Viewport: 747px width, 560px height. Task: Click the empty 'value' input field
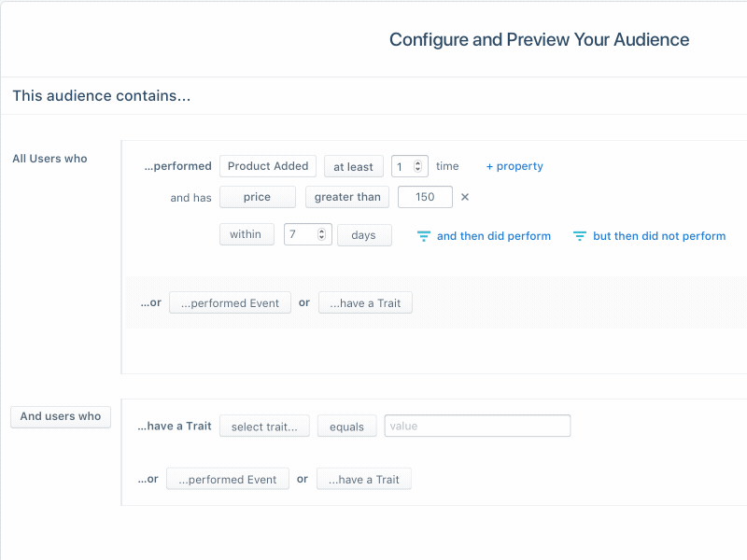[477, 426]
